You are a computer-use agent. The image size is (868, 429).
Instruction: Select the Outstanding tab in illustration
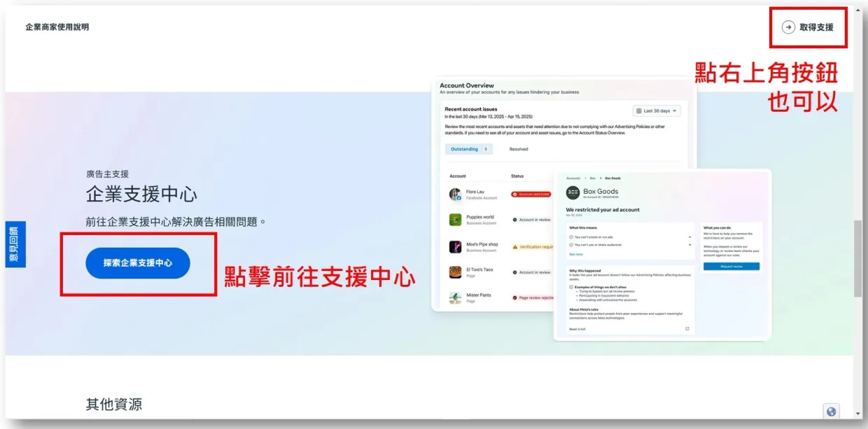point(469,149)
